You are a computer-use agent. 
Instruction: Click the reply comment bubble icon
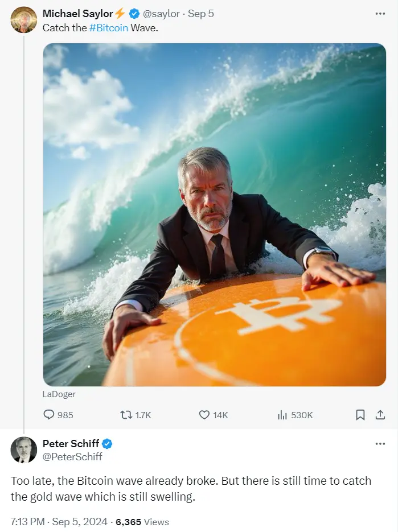[x=49, y=415]
